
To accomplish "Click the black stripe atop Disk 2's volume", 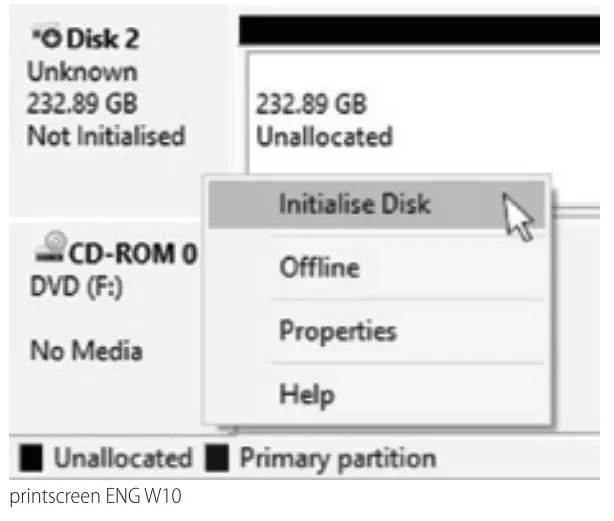I will click(420, 29).
